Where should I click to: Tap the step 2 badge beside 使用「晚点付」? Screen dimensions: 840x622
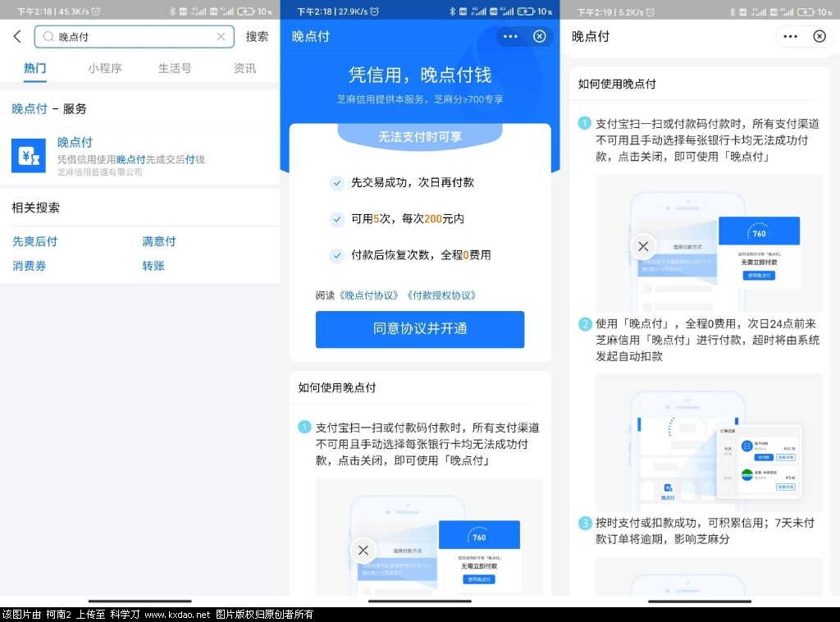(x=584, y=323)
